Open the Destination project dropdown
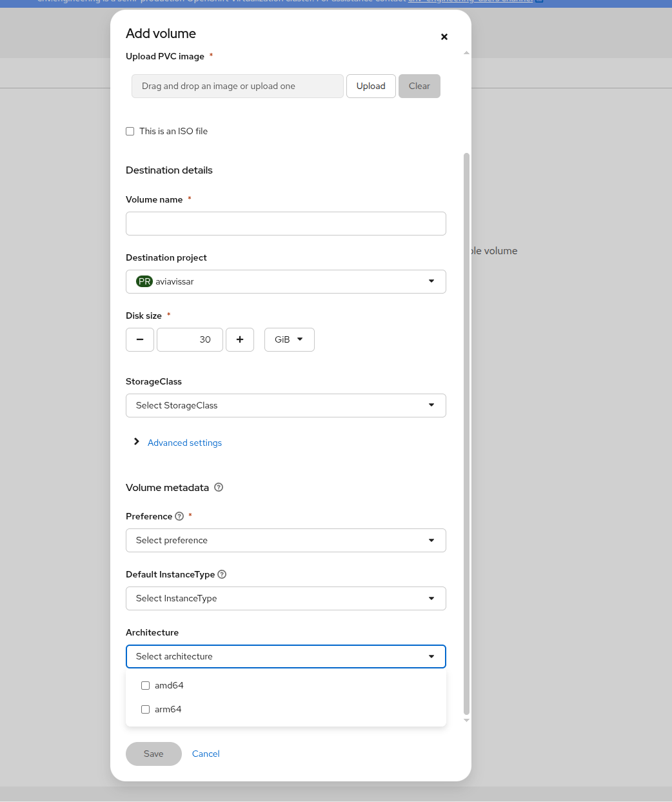 click(x=286, y=281)
